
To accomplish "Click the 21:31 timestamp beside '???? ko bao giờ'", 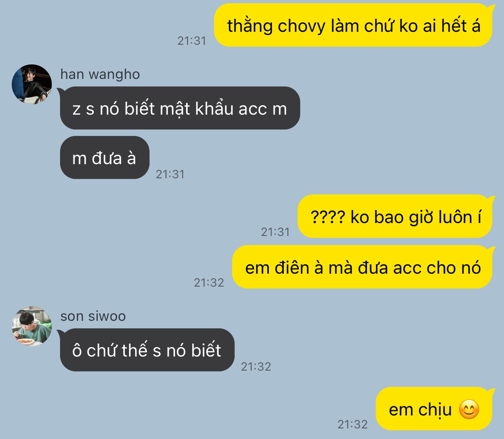I will pos(275,232).
